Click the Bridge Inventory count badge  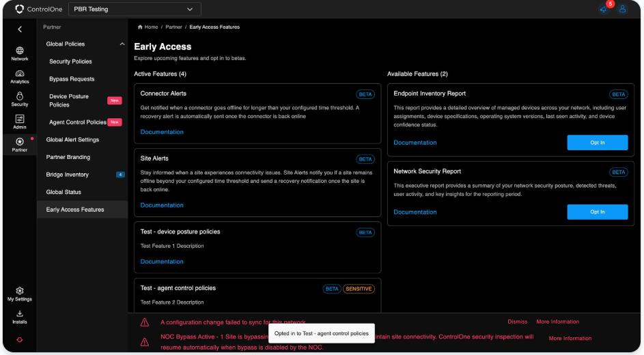point(120,174)
